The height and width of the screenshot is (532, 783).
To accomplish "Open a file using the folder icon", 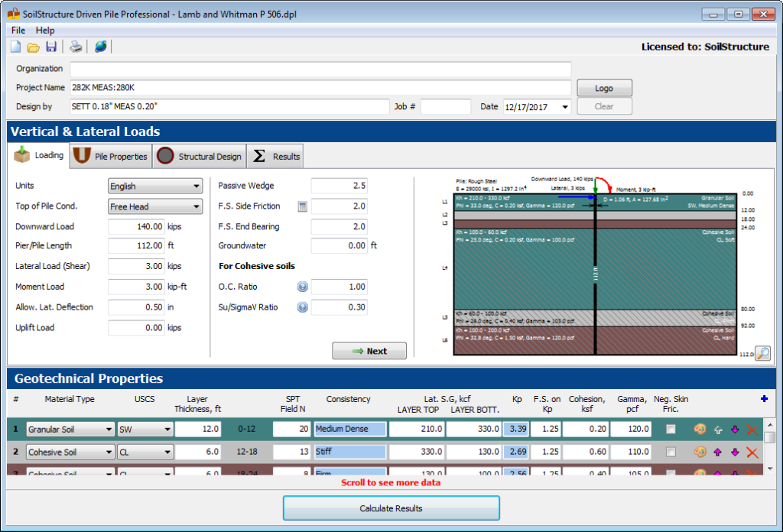I will tap(34, 47).
